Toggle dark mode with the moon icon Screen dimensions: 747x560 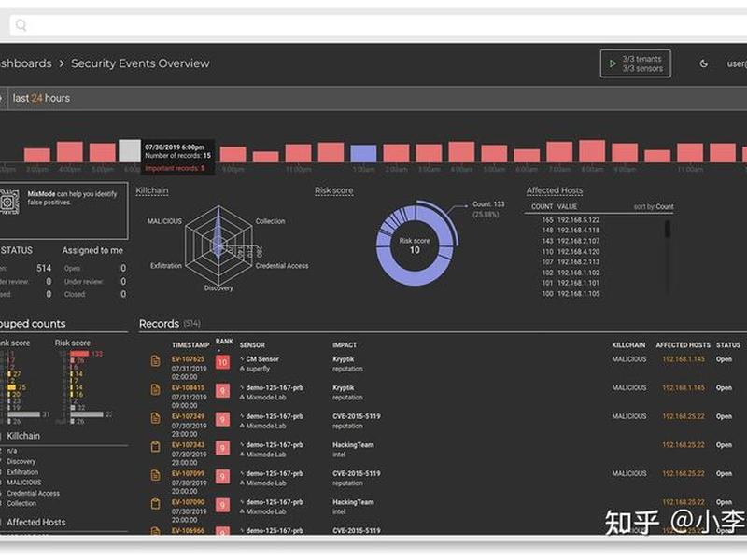(x=704, y=63)
